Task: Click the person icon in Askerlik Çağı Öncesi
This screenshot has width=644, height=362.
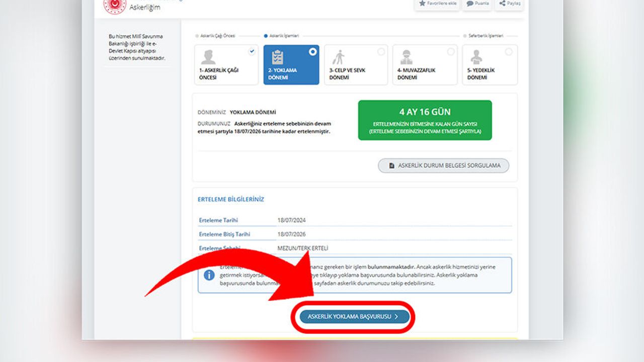Action: tap(208, 57)
